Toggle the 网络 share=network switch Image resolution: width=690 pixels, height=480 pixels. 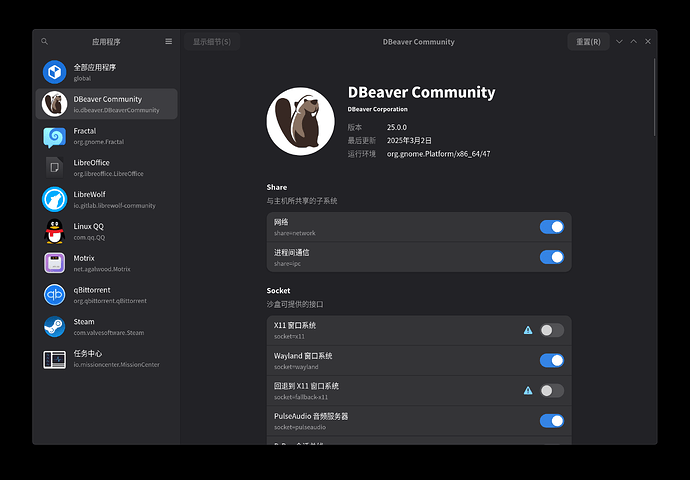point(552,227)
